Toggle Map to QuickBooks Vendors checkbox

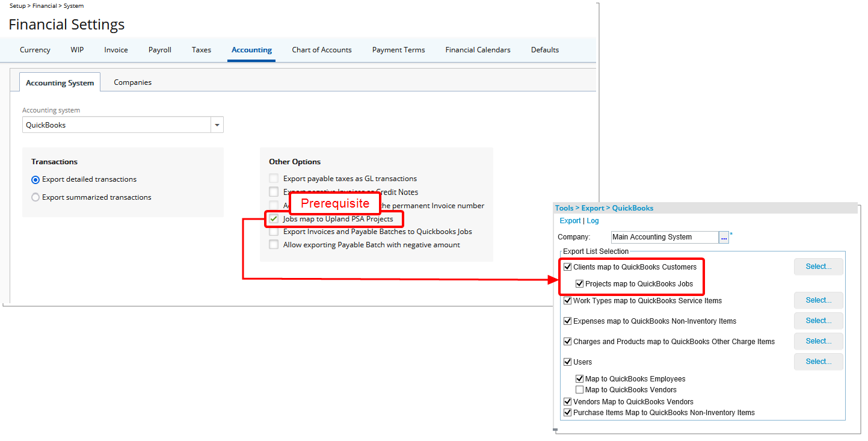pos(579,390)
